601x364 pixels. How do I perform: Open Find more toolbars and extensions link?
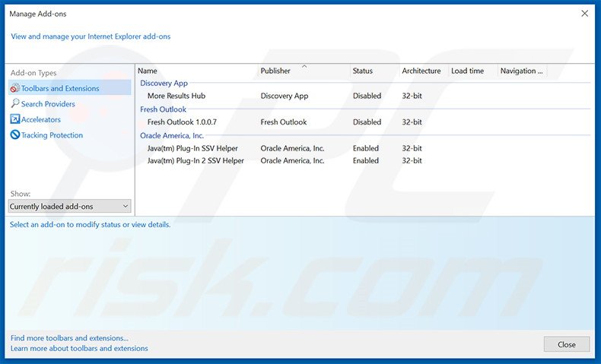[69, 338]
